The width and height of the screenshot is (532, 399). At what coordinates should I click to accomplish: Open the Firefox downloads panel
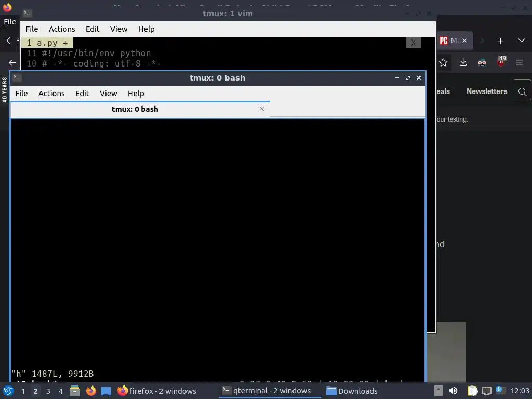(463, 62)
